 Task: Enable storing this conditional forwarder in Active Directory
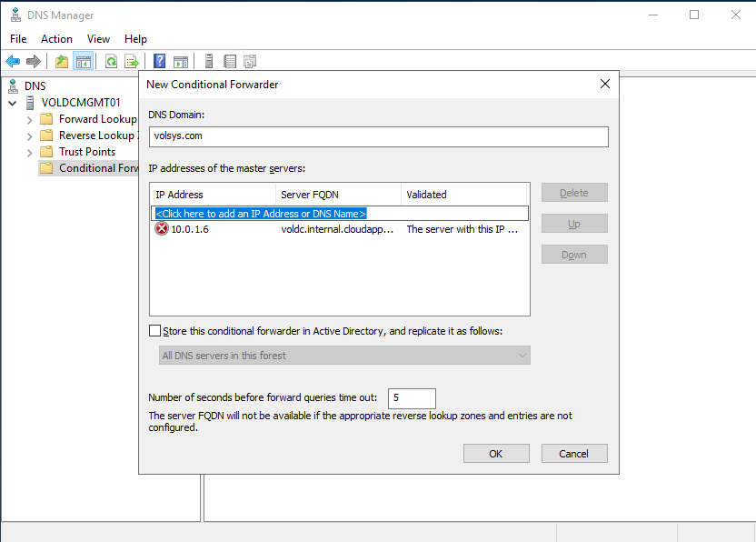pos(154,331)
